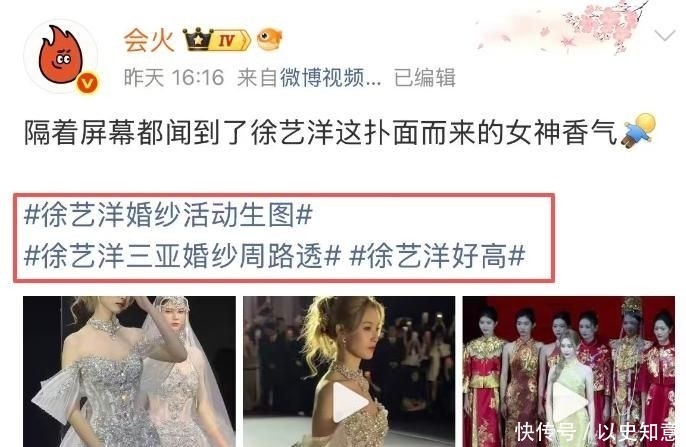This screenshot has height=447, width=686.
Task: Click the crown membership level IV badge
Action: pyautogui.click(x=217, y=40)
